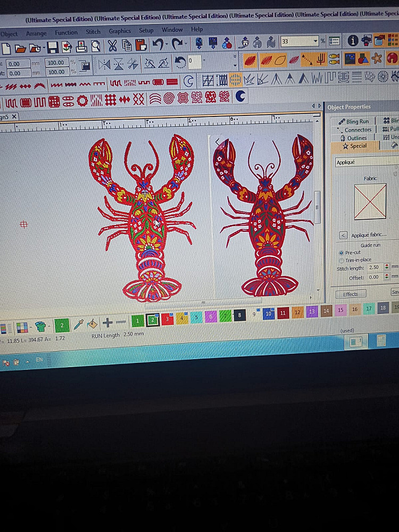Image resolution: width=399 pixels, height=532 pixels.
Task: Click the Stitch length value field 2.50
Action: click(x=375, y=267)
